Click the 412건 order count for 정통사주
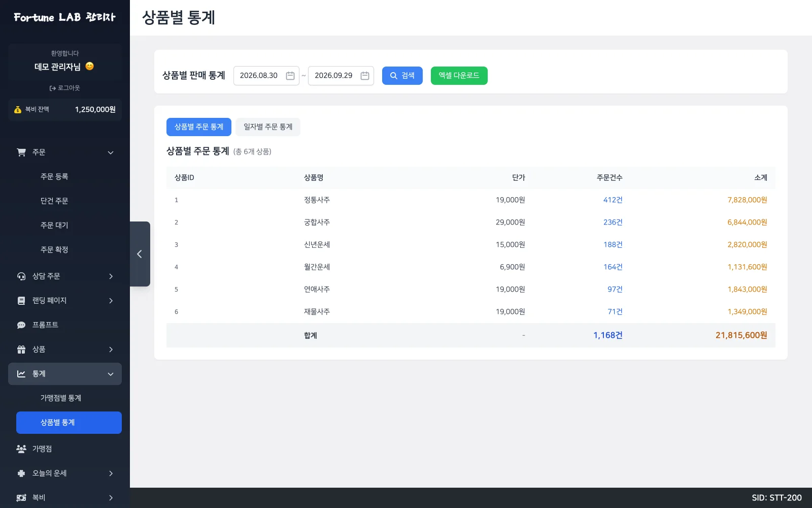 coord(613,200)
